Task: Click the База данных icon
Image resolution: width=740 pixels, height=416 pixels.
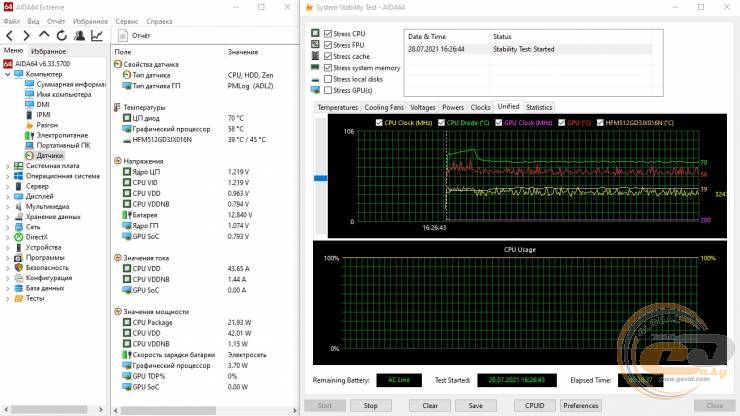Action: click(18, 288)
